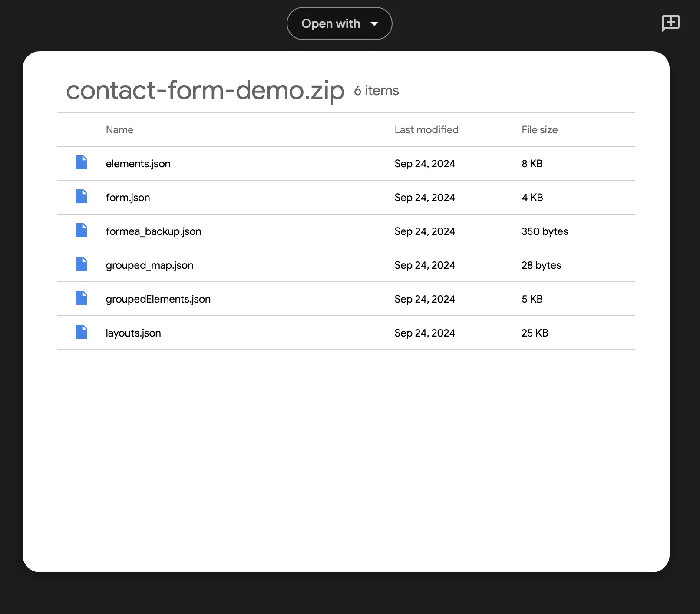Click the modified date of elements.json
The image size is (700, 614).
pyautogui.click(x=425, y=164)
